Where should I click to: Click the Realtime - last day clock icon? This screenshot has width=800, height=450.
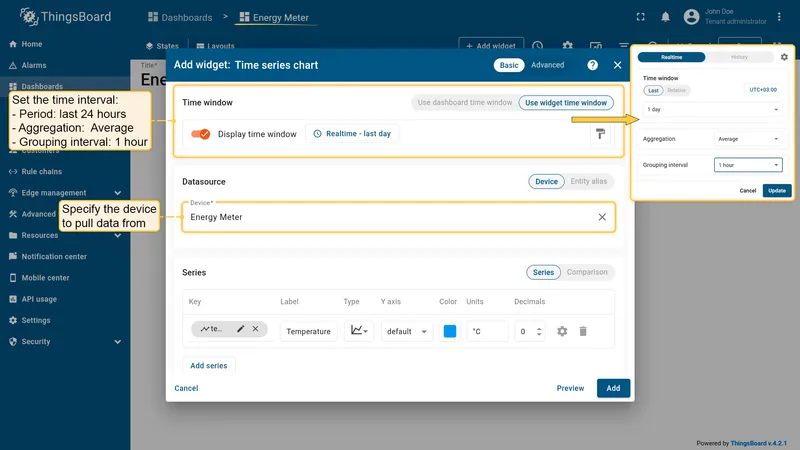tap(317, 134)
